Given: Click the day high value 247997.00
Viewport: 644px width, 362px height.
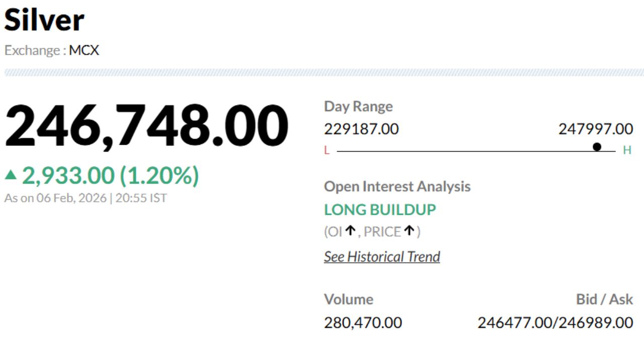Looking at the screenshot, I should (x=596, y=129).
